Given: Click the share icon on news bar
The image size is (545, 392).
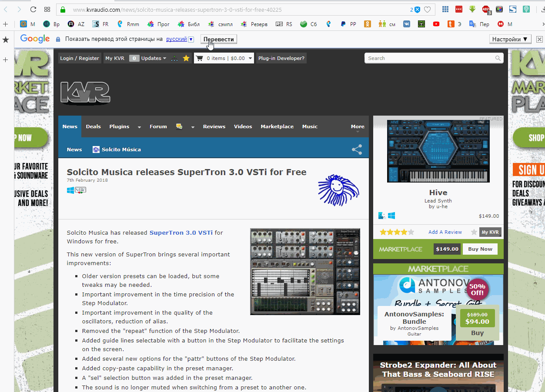Looking at the screenshot, I should click(x=357, y=149).
